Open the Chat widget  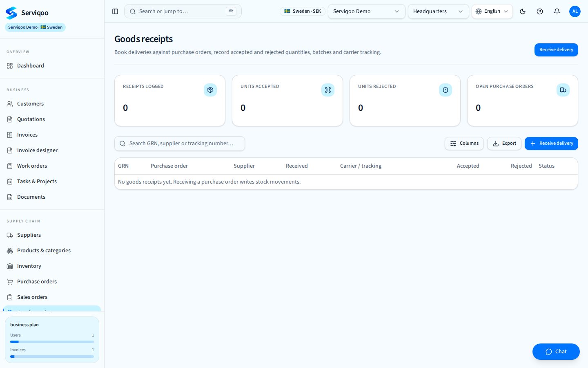pyautogui.click(x=556, y=352)
